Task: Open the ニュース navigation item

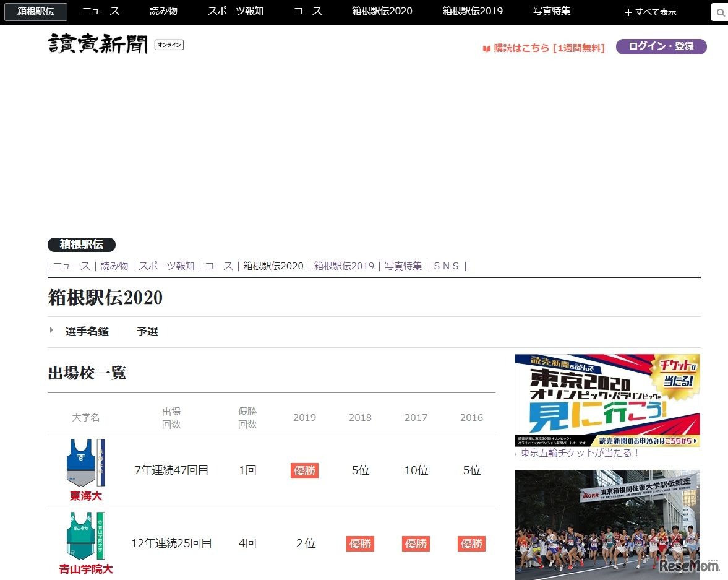Action: pyautogui.click(x=100, y=11)
